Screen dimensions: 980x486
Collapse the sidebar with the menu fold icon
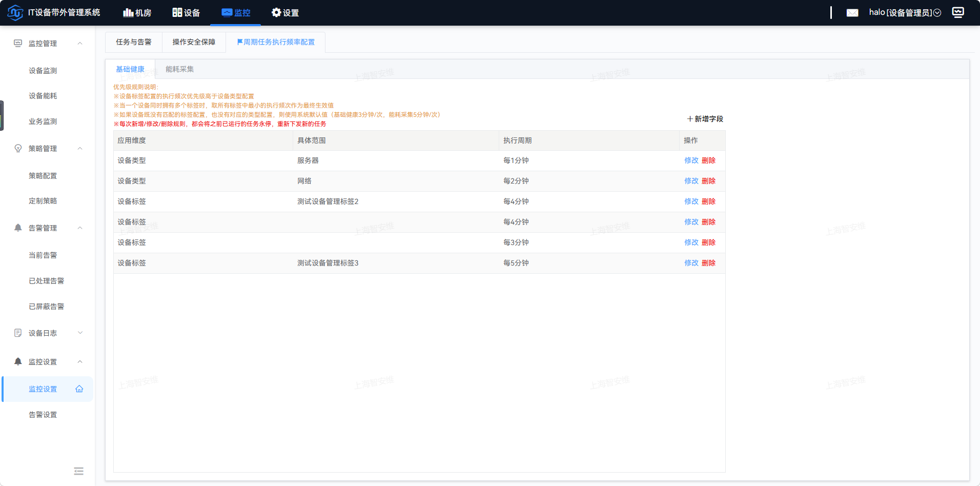pos(78,471)
